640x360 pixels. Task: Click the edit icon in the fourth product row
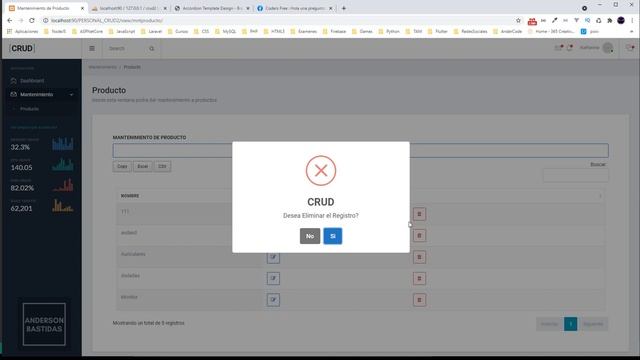pyautogui.click(x=273, y=278)
